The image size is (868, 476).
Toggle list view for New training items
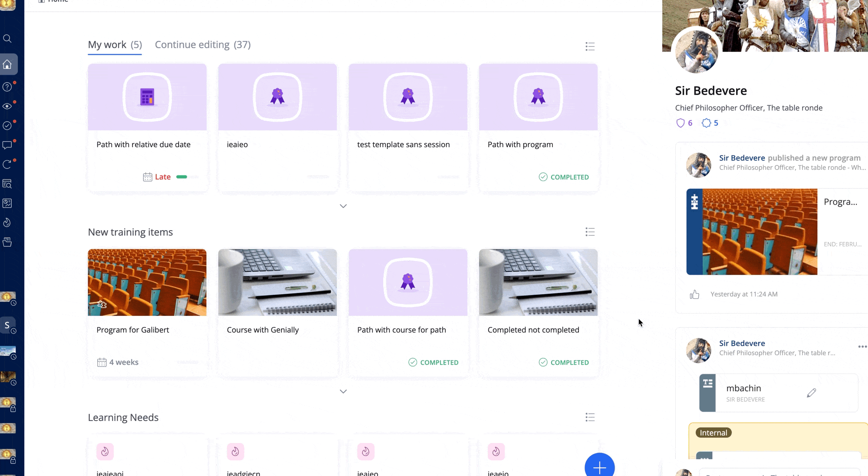coord(590,232)
